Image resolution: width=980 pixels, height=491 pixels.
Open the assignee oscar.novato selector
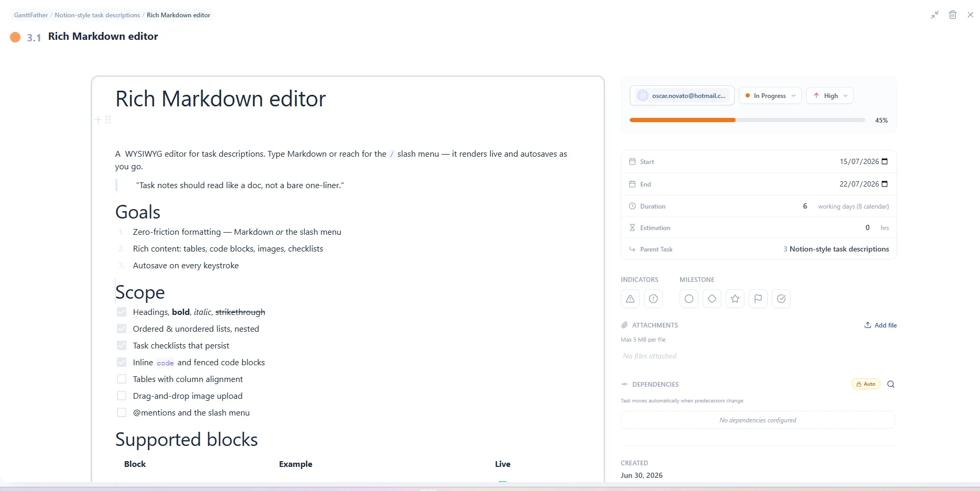(682, 96)
